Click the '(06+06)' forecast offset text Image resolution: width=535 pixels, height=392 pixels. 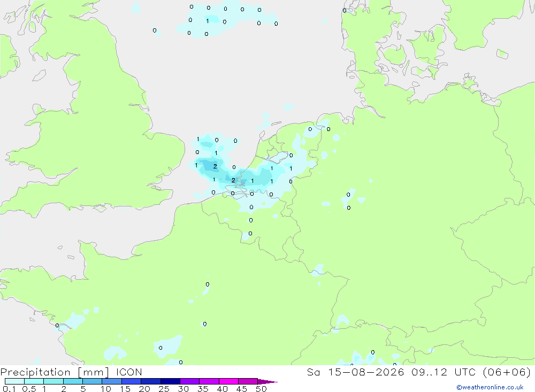click(x=507, y=372)
